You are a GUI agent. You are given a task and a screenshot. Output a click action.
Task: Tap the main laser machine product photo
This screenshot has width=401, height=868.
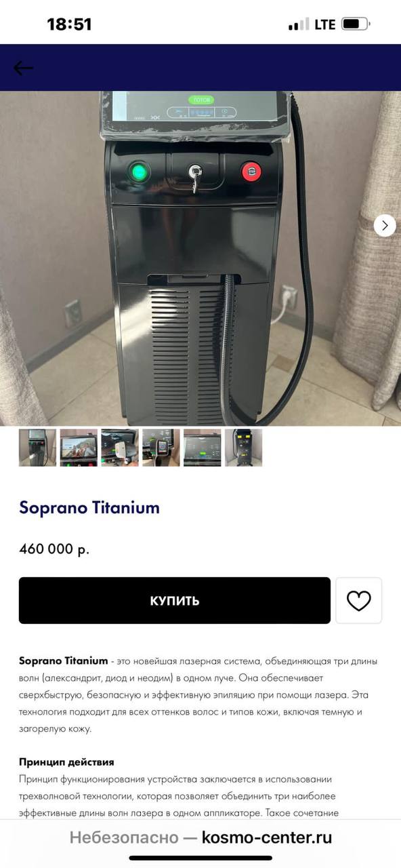[x=200, y=258]
